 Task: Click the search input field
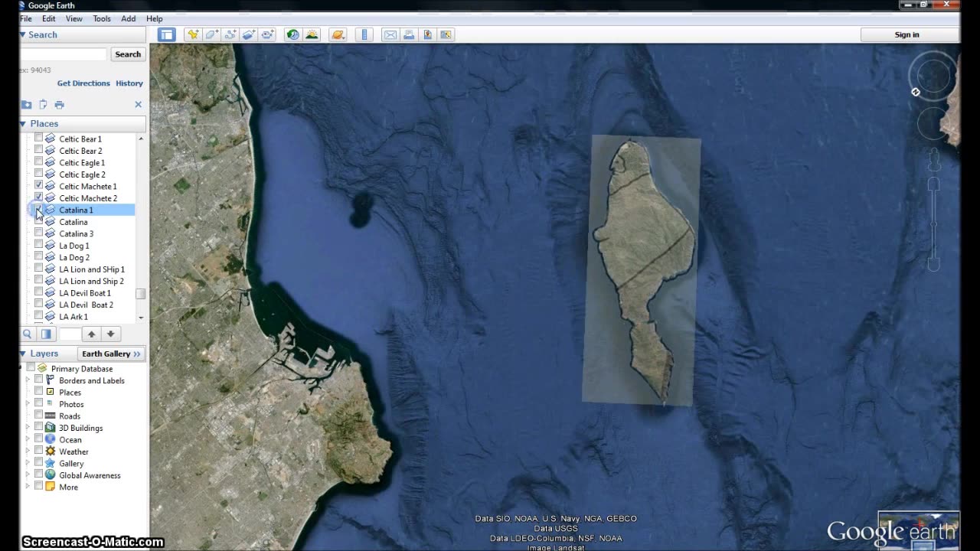64,54
